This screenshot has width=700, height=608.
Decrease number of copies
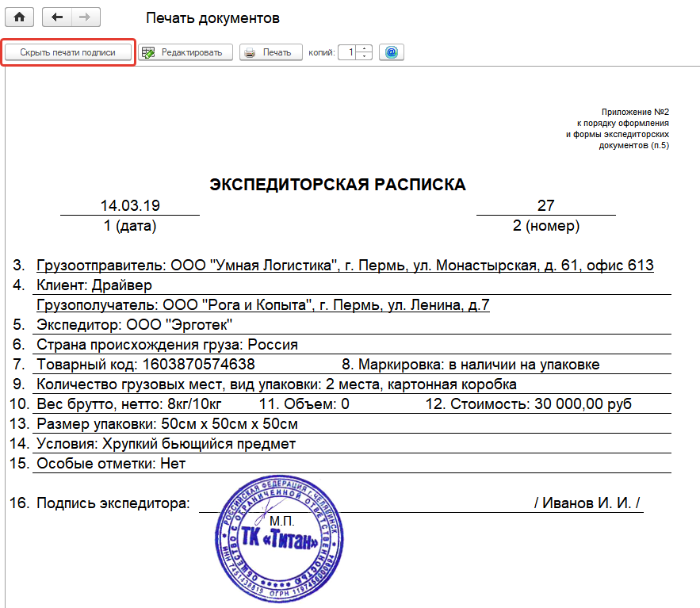(365, 56)
